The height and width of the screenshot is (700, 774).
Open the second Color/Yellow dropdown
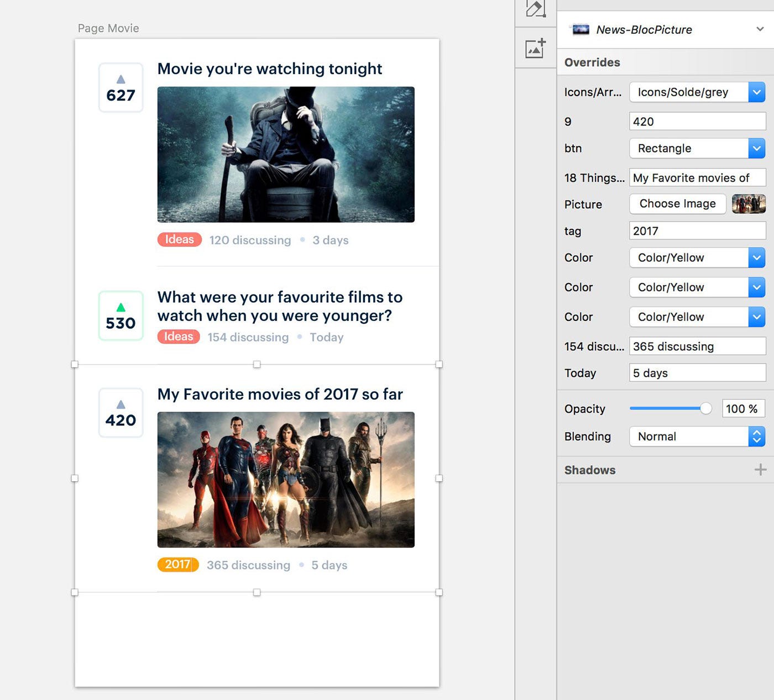click(697, 287)
